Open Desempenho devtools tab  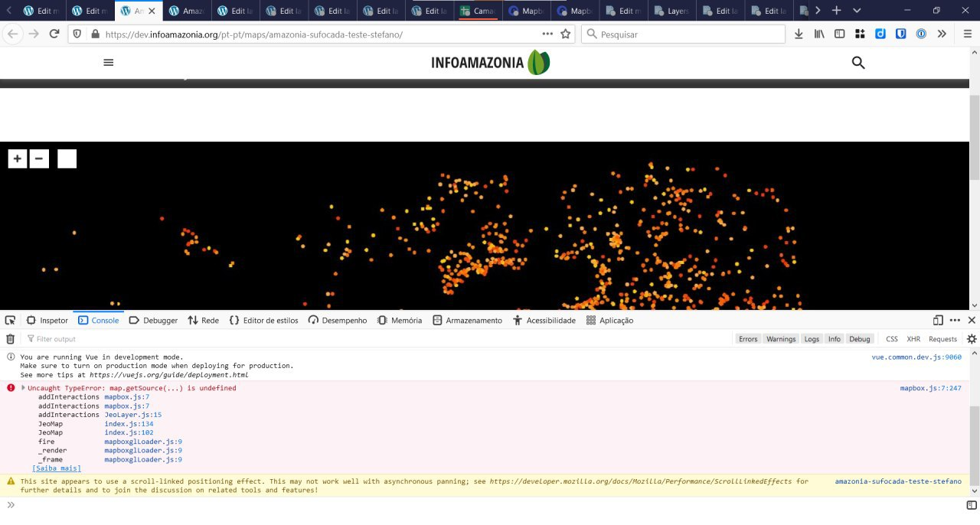click(338, 320)
